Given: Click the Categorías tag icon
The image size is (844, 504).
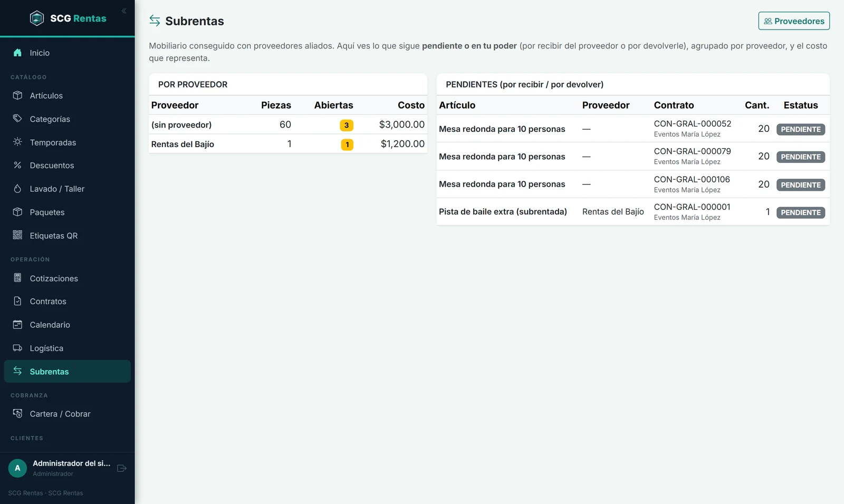Looking at the screenshot, I should click(17, 119).
